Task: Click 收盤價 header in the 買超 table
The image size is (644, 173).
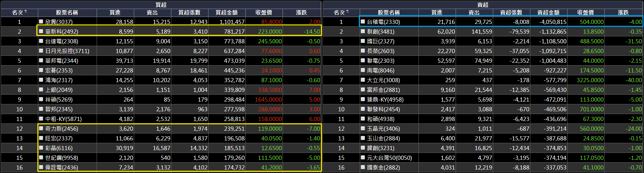Action: point(264,12)
